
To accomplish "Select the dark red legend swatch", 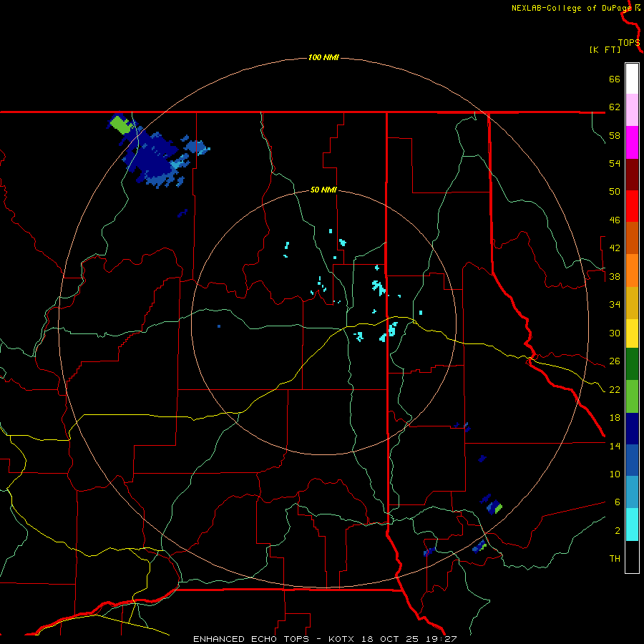I will (x=632, y=175).
